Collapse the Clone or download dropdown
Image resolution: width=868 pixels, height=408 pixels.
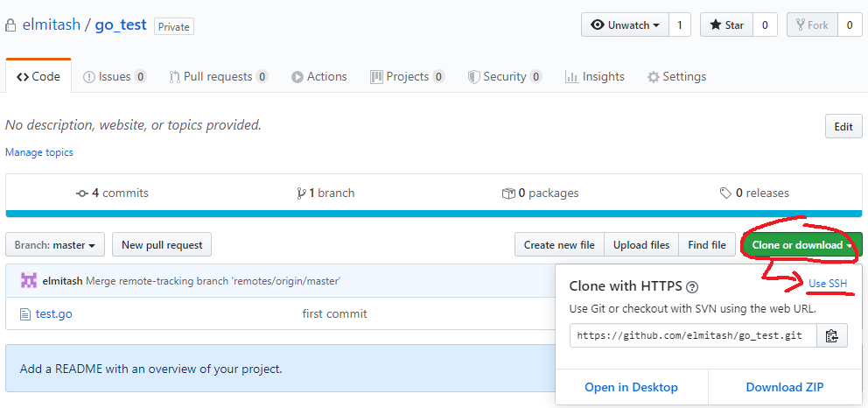[x=801, y=244]
